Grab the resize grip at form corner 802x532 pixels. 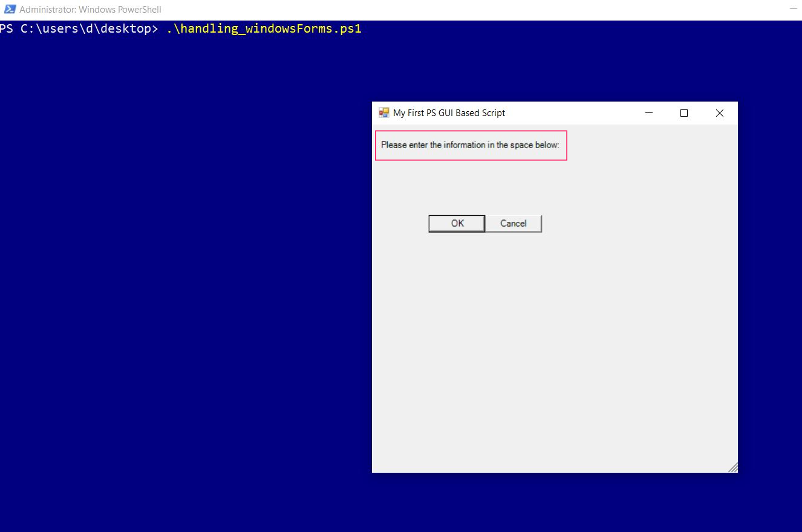point(733,468)
